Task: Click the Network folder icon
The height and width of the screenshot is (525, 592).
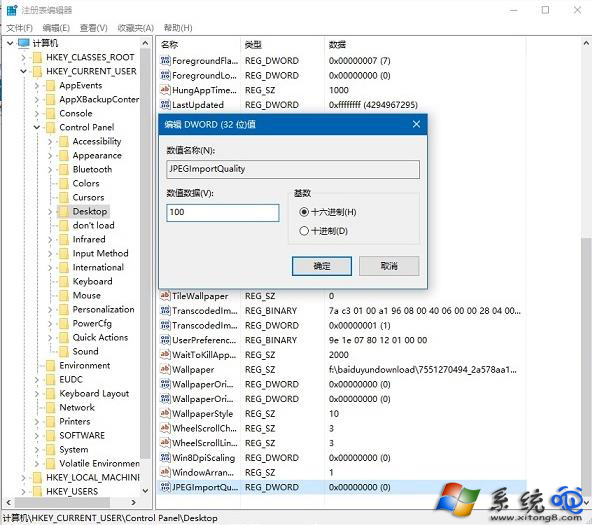Action: [51, 408]
